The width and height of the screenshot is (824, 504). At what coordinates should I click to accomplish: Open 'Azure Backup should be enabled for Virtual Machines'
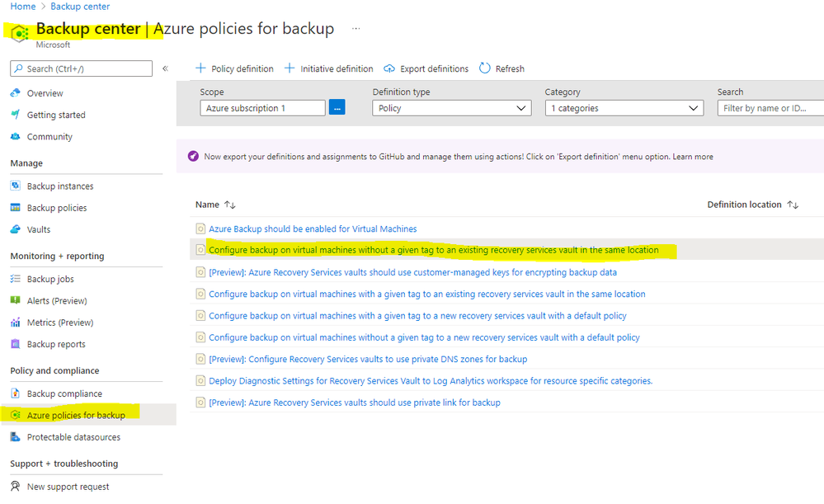pyautogui.click(x=313, y=228)
